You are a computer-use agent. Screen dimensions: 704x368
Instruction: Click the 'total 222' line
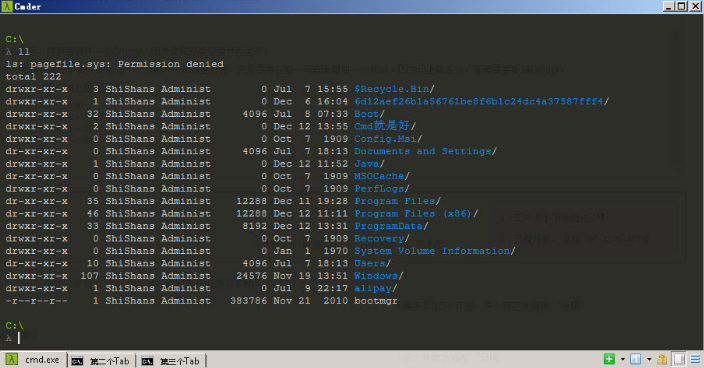[33, 77]
